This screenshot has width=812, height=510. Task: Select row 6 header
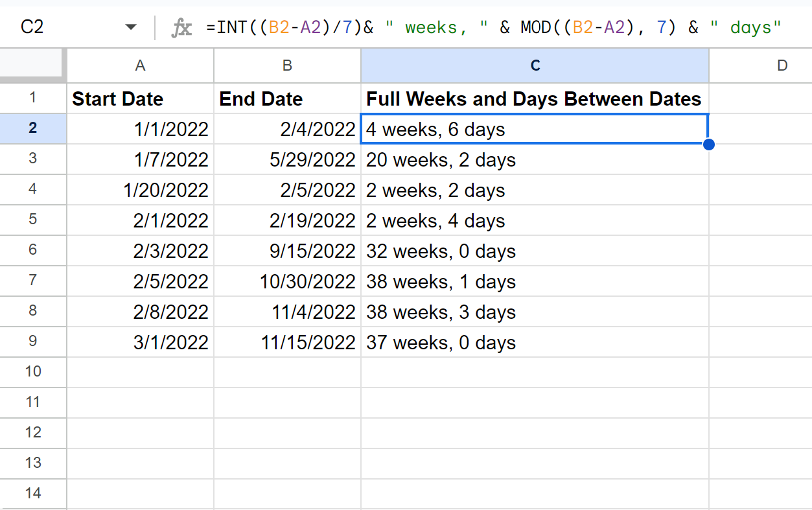click(33, 251)
